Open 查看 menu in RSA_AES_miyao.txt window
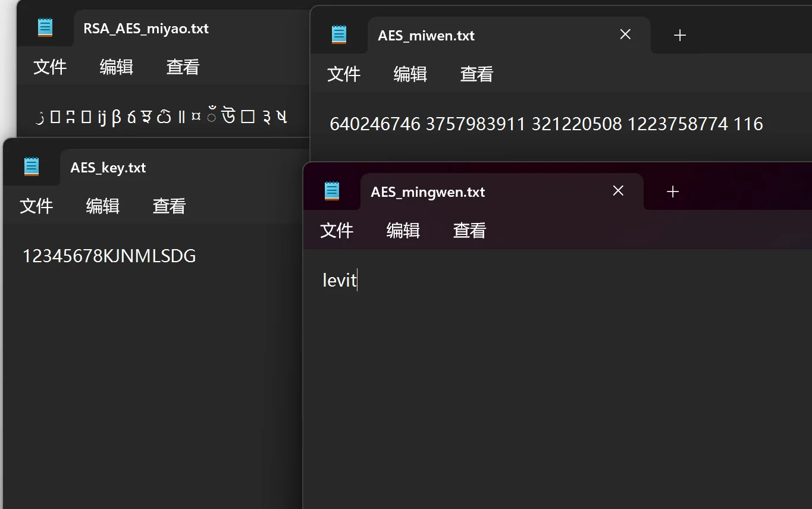 pos(183,67)
